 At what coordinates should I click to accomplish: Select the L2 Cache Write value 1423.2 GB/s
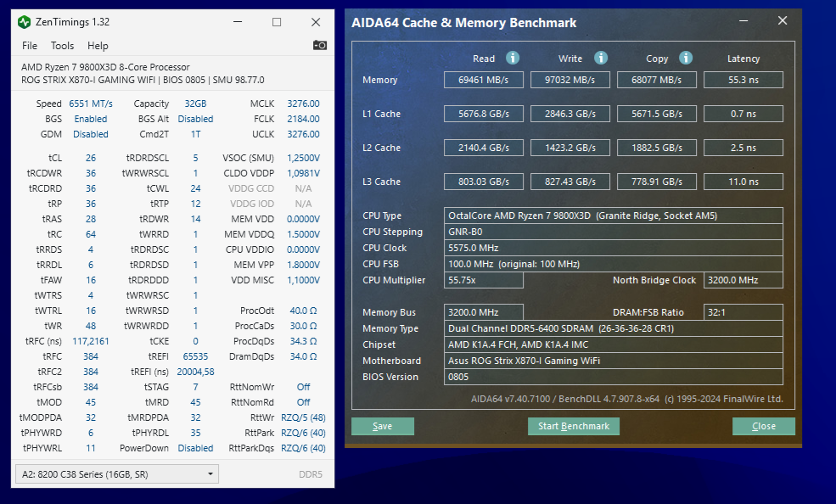[x=570, y=148]
